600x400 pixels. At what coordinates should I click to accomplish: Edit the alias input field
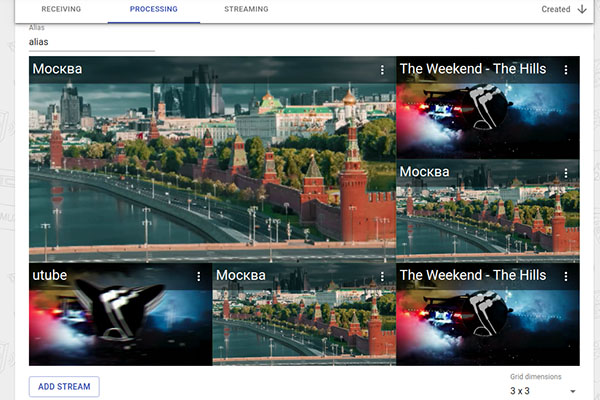coord(92,42)
